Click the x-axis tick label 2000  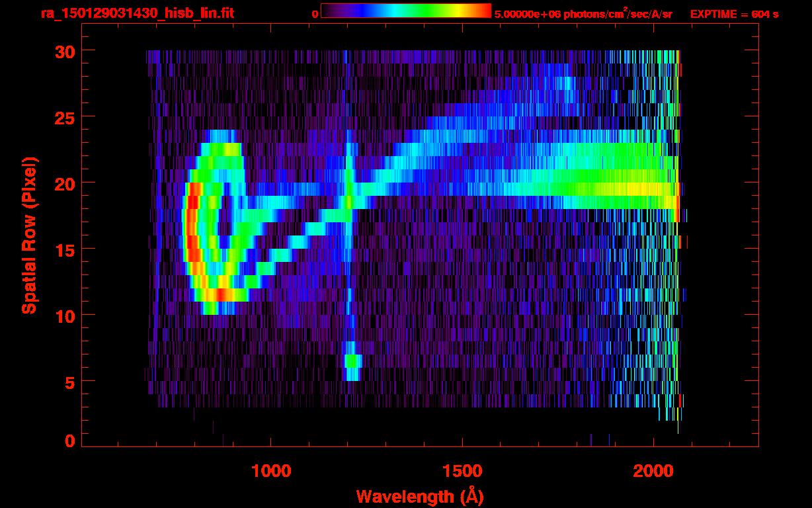pos(653,472)
